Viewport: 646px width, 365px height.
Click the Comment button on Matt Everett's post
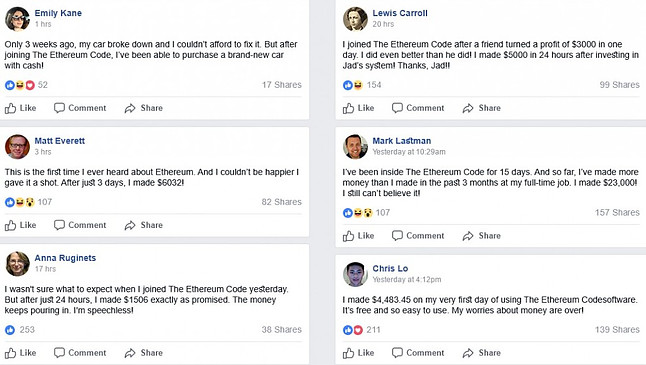(80, 225)
